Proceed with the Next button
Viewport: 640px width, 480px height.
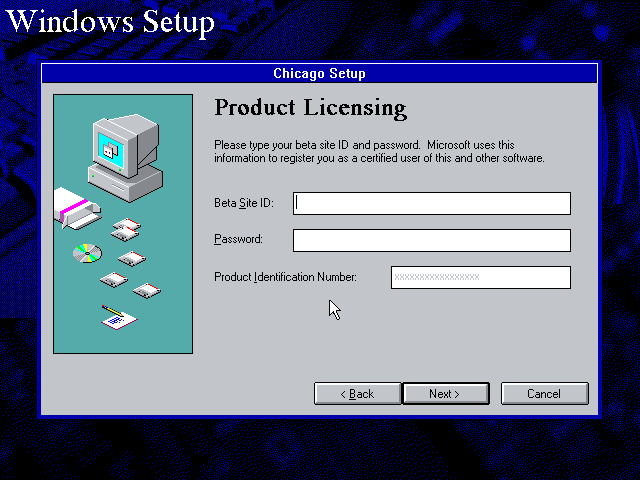446,393
